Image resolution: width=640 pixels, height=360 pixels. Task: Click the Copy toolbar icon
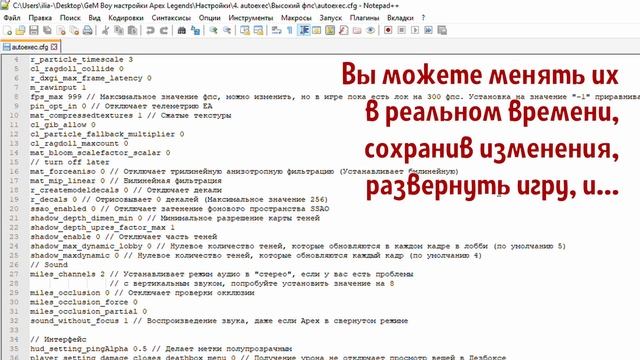pos(119,30)
